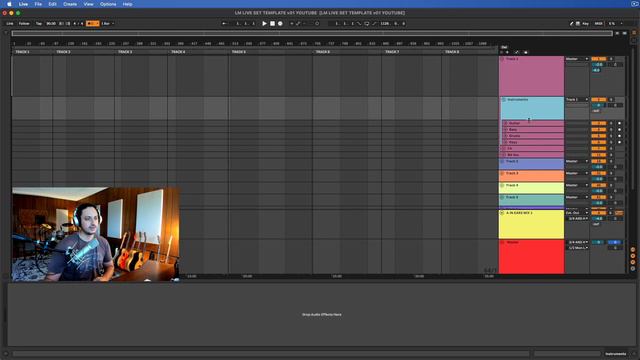Select the BV Voc track header
The image size is (640, 360).
[x=532, y=155]
